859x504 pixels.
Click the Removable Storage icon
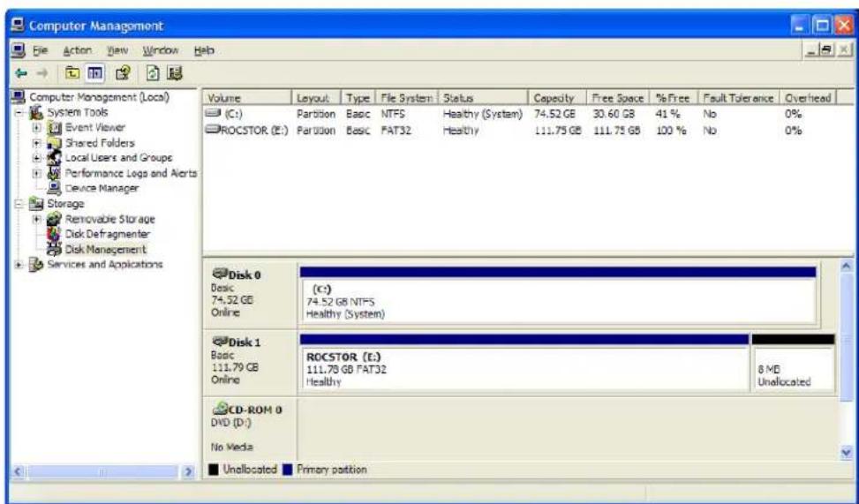(54, 219)
